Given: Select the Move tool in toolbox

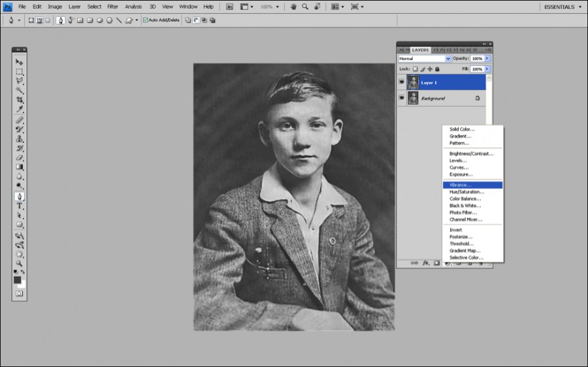Looking at the screenshot, I should [20, 62].
